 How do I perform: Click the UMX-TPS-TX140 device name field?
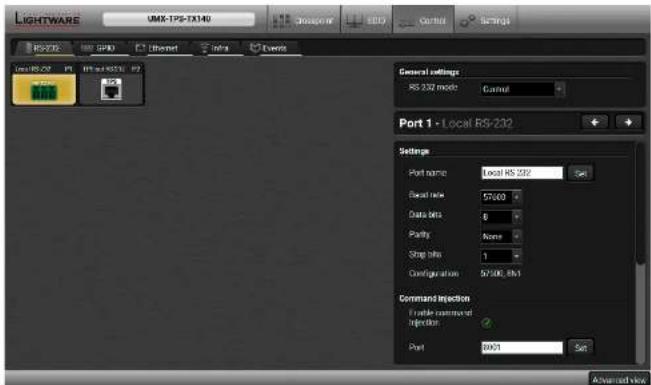(x=179, y=19)
